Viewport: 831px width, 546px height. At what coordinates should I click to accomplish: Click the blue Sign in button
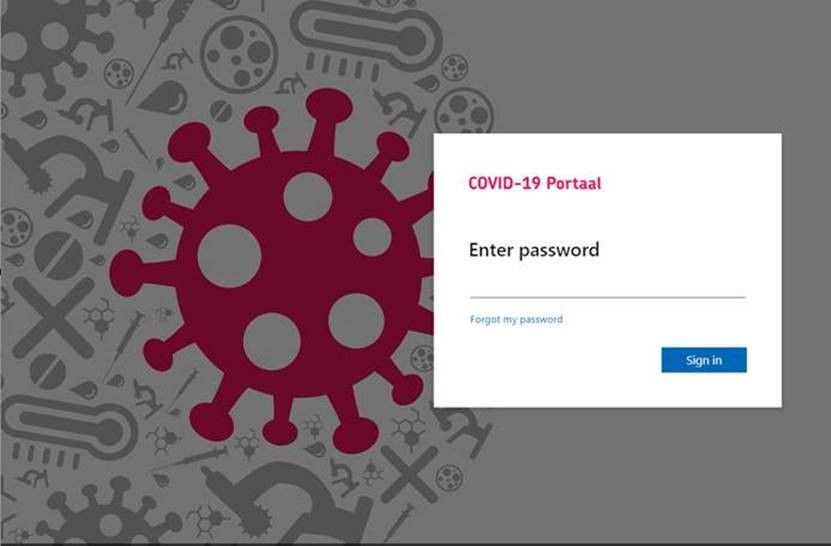tap(704, 360)
